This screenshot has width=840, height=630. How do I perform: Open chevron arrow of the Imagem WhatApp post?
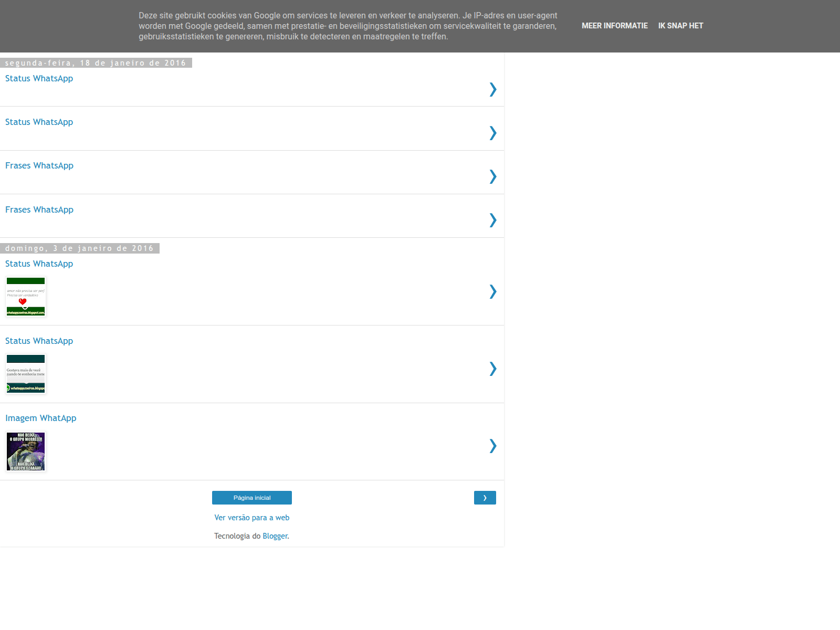pyautogui.click(x=492, y=446)
